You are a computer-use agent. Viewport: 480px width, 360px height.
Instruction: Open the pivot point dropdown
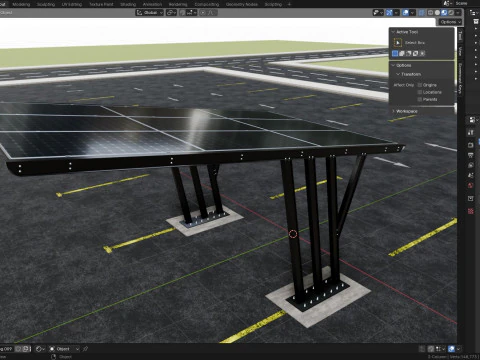[171, 13]
